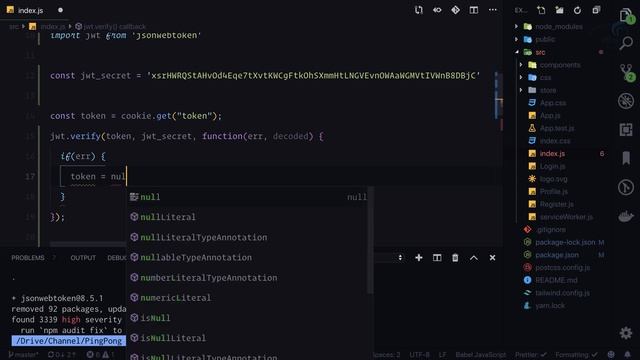This screenshot has height=360, width=640.
Task: Click the jwt.verify() callback breadcrumb
Action: coord(110,27)
